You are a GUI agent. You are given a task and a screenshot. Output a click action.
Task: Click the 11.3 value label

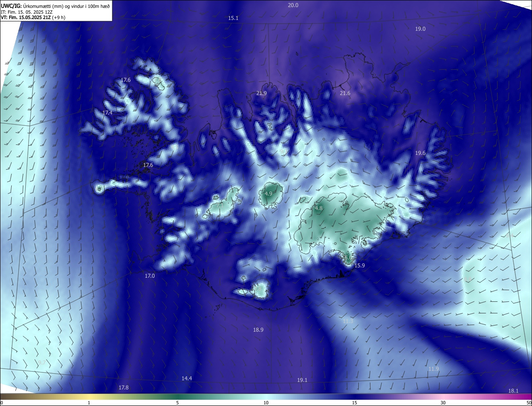pyautogui.click(x=348, y=321)
